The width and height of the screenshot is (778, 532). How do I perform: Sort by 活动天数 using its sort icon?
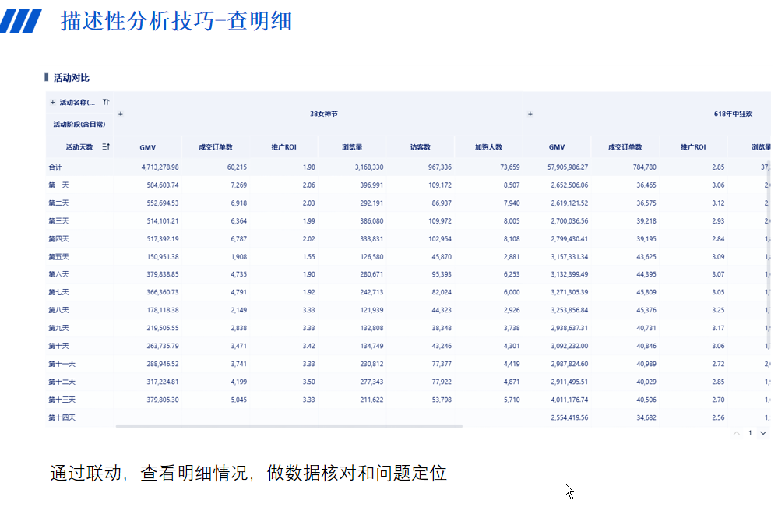pos(106,147)
